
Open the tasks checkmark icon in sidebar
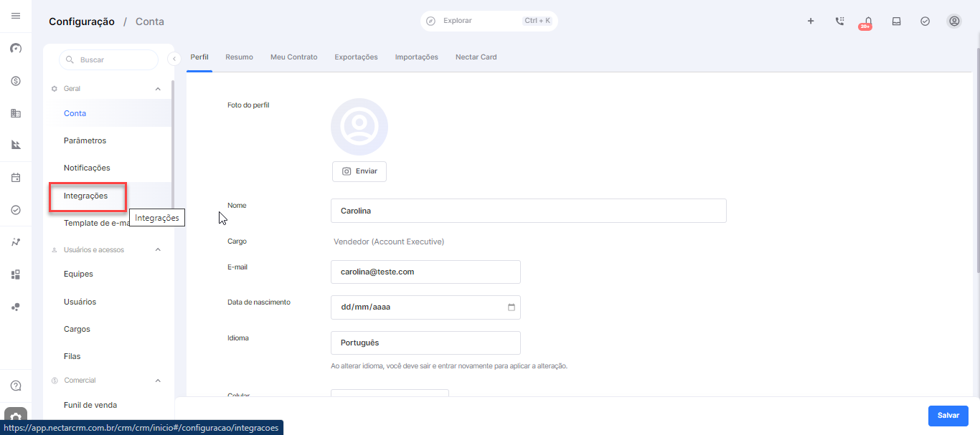coord(16,210)
